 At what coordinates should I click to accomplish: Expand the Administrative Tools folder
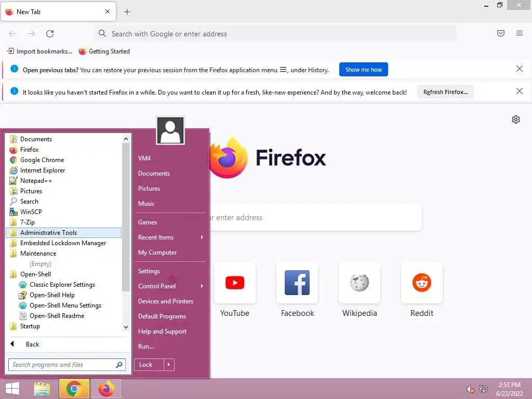click(63, 233)
